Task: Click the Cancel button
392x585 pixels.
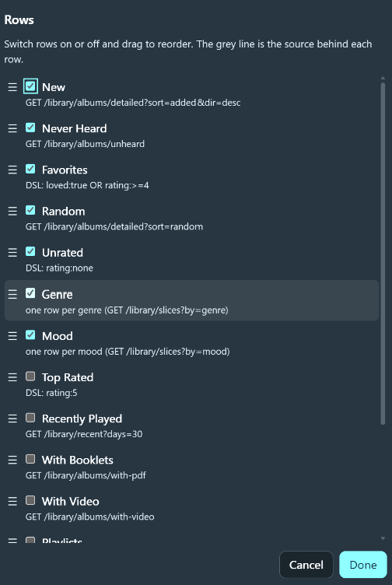Action: [x=306, y=565]
